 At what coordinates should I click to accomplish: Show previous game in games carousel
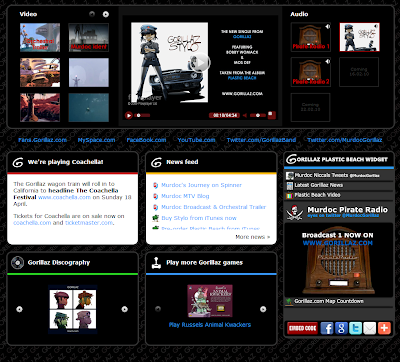158,309
